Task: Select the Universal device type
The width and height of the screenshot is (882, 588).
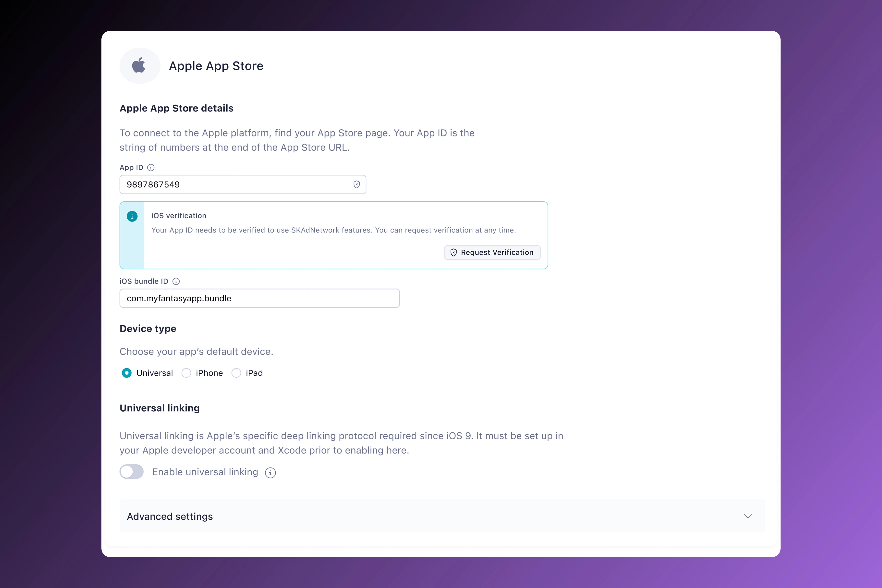Action: tap(127, 373)
